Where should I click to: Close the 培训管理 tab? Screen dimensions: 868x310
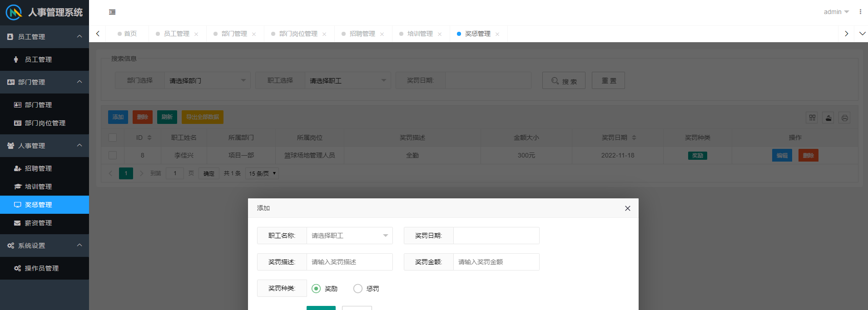click(x=440, y=34)
